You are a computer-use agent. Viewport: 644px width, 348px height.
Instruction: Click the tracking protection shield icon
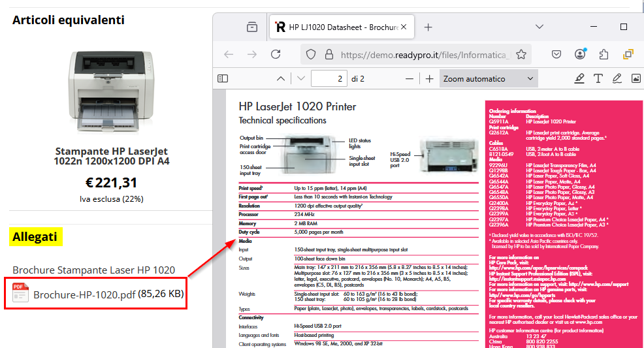pyautogui.click(x=311, y=55)
